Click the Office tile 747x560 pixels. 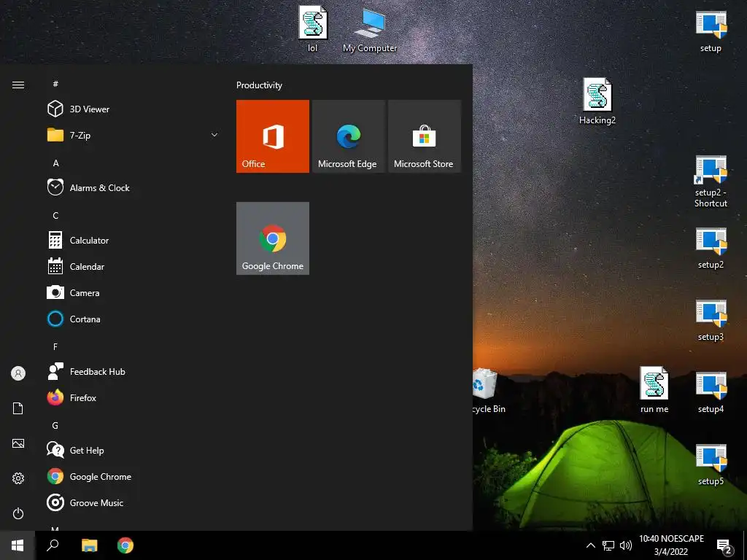273,136
